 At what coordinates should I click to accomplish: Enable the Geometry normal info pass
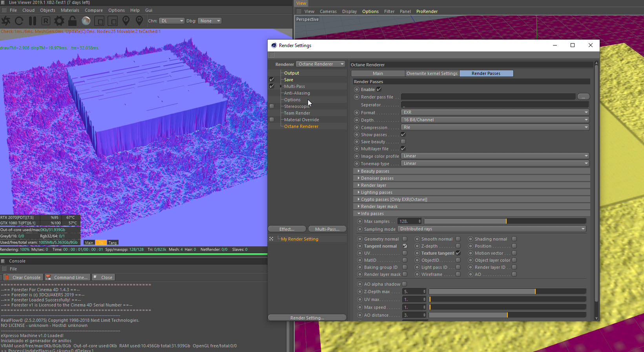pyautogui.click(x=405, y=239)
